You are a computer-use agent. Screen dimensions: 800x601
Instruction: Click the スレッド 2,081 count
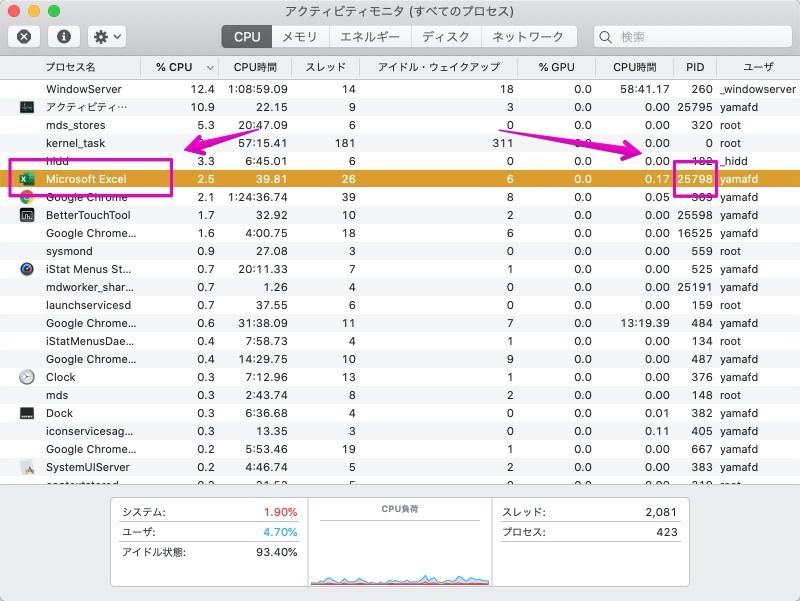click(661, 512)
